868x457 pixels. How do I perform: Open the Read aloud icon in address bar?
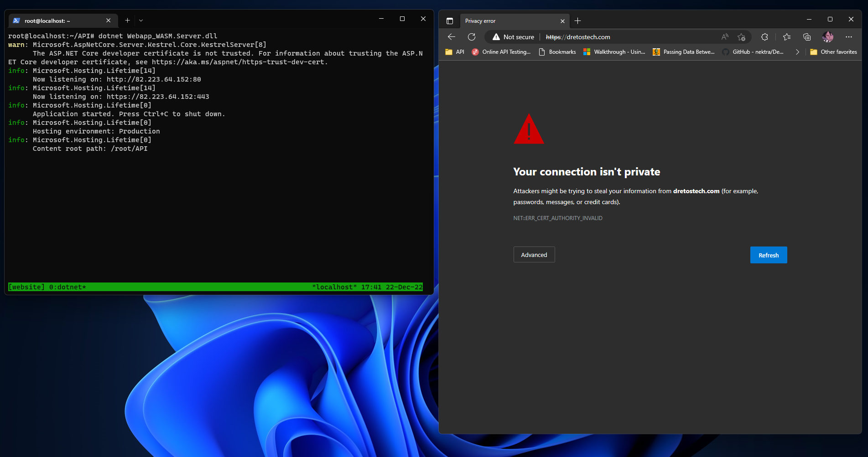click(x=725, y=37)
